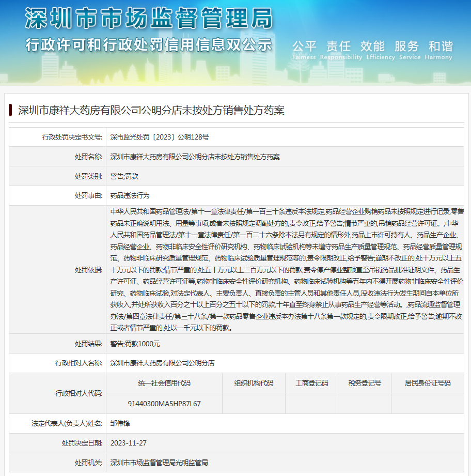Click the 组织机构代码 column header
Screen dimensions: 471x476
pyautogui.click(x=254, y=383)
